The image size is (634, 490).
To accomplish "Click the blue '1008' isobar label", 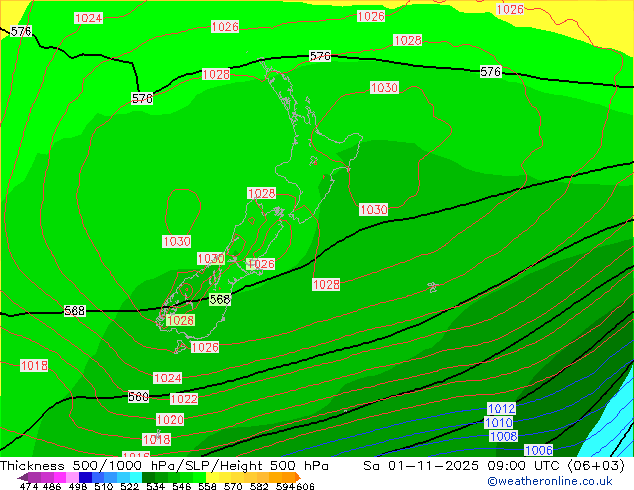I will point(503,436).
